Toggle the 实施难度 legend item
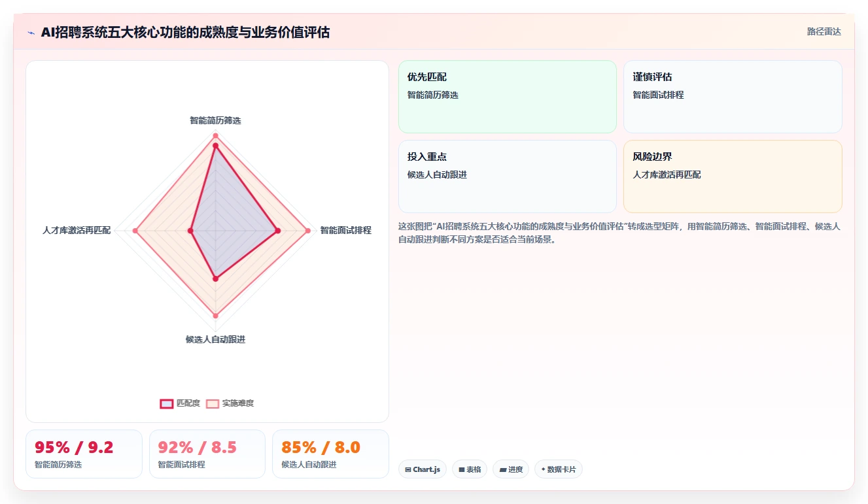Screen dimensions: 868x504 click(230, 403)
